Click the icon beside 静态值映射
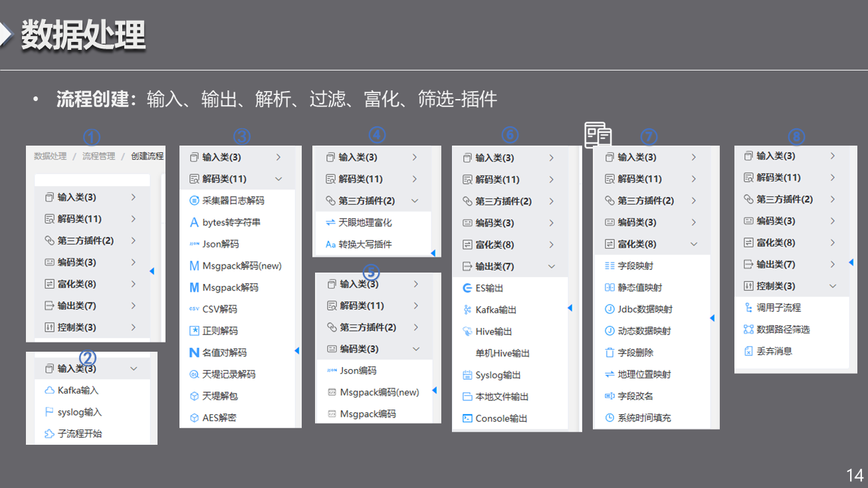This screenshot has width=868, height=488. (609, 287)
